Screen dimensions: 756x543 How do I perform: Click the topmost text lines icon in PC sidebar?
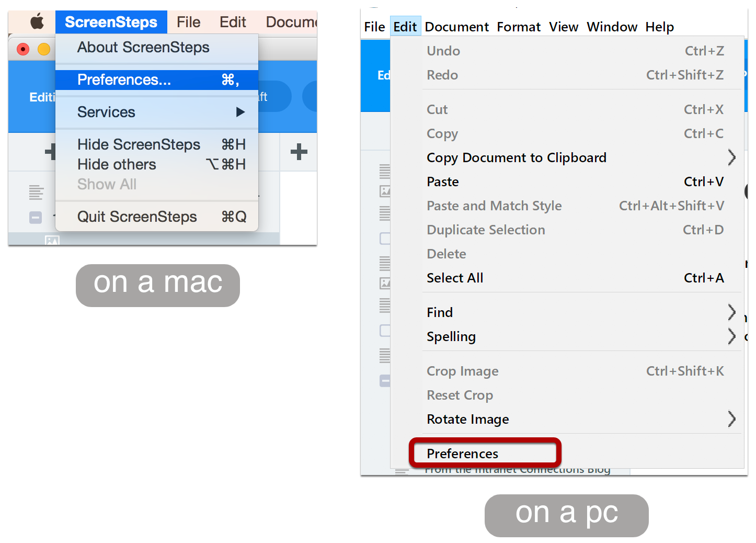click(385, 171)
